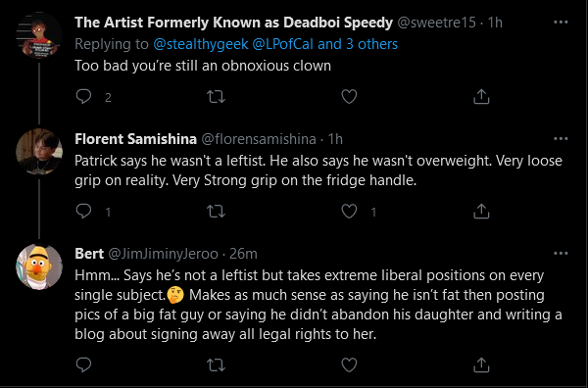Retweet Bert's tweet about leftist positions
This screenshot has width=588, height=388.
click(x=216, y=364)
